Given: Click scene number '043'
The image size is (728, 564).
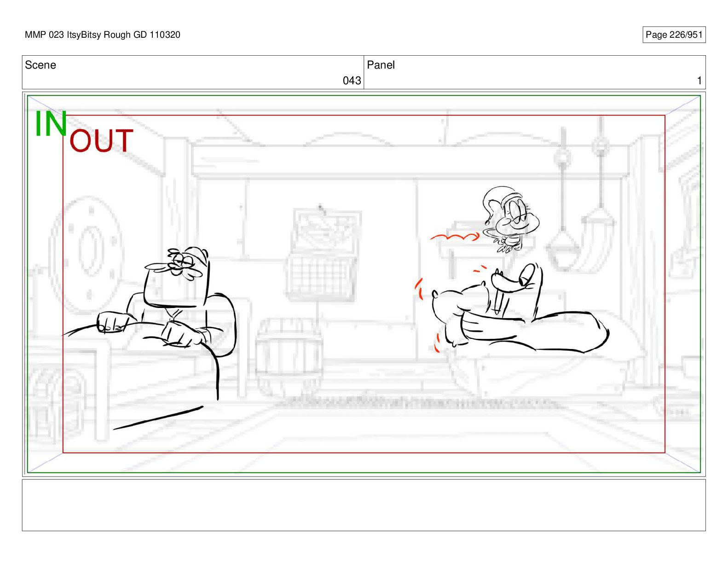Looking at the screenshot, I should pyautogui.click(x=352, y=81).
